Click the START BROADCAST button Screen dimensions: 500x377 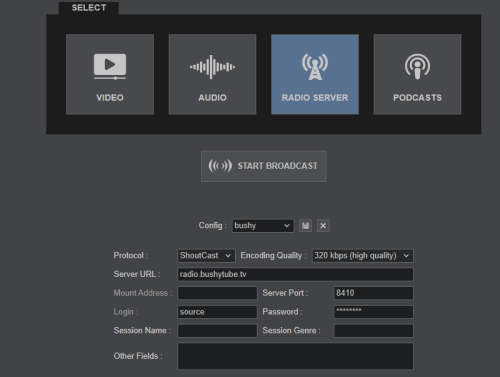tap(263, 166)
